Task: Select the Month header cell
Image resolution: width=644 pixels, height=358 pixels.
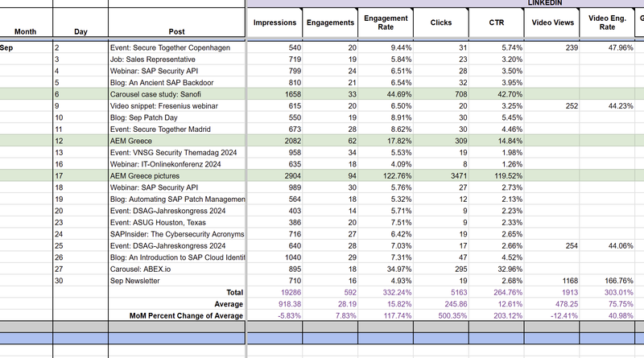Action: pyautogui.click(x=26, y=23)
